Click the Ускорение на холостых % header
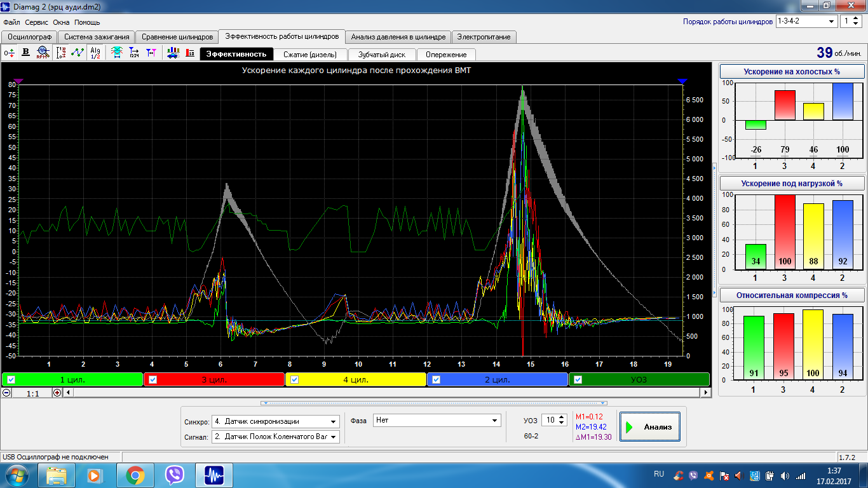868x488 pixels. (x=792, y=72)
